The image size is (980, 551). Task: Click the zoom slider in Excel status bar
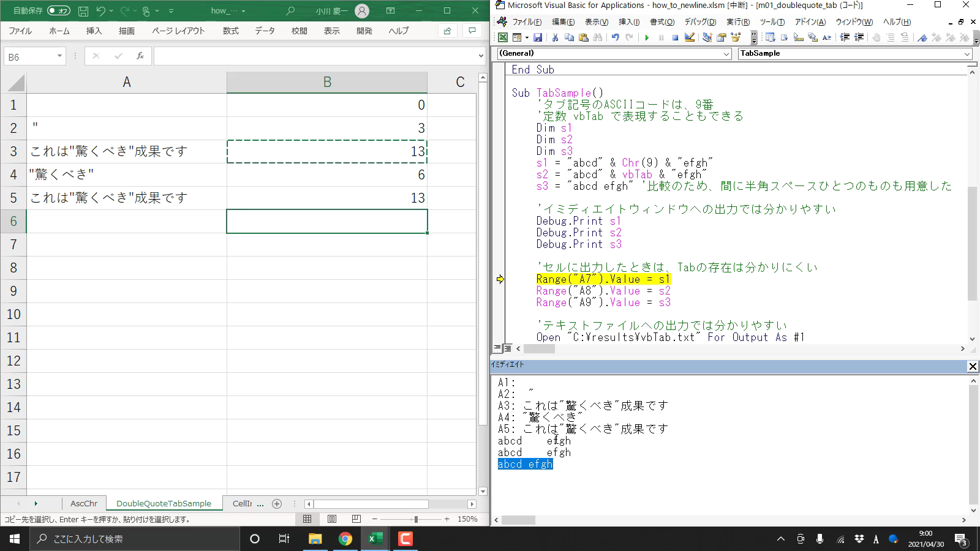tap(416, 519)
